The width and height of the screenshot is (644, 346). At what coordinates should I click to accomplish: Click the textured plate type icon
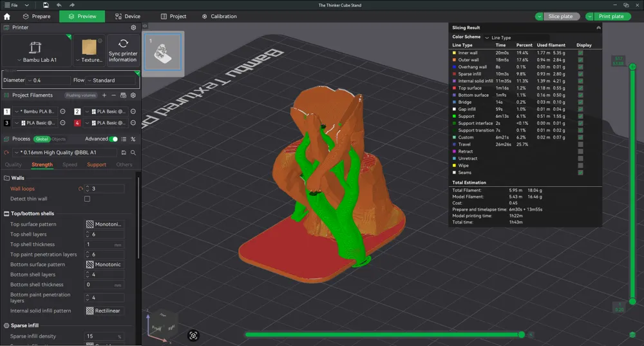click(x=89, y=48)
